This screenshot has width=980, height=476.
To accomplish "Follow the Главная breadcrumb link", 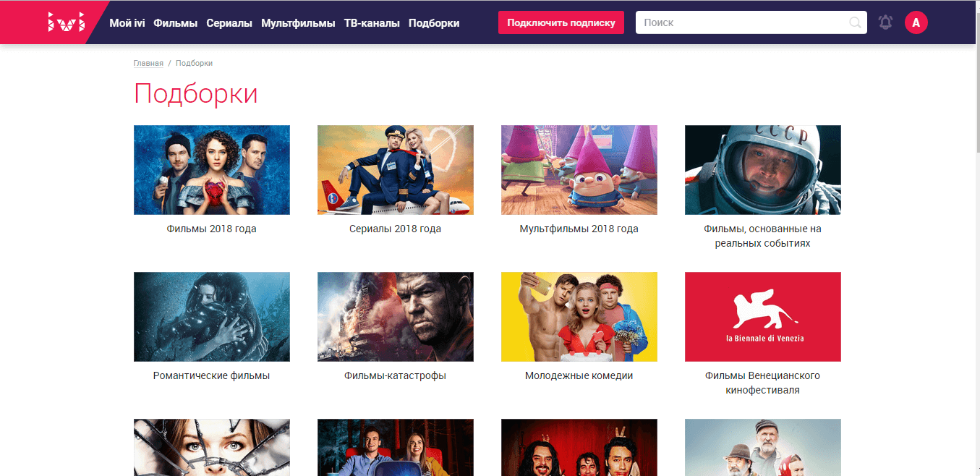I will click(x=148, y=63).
